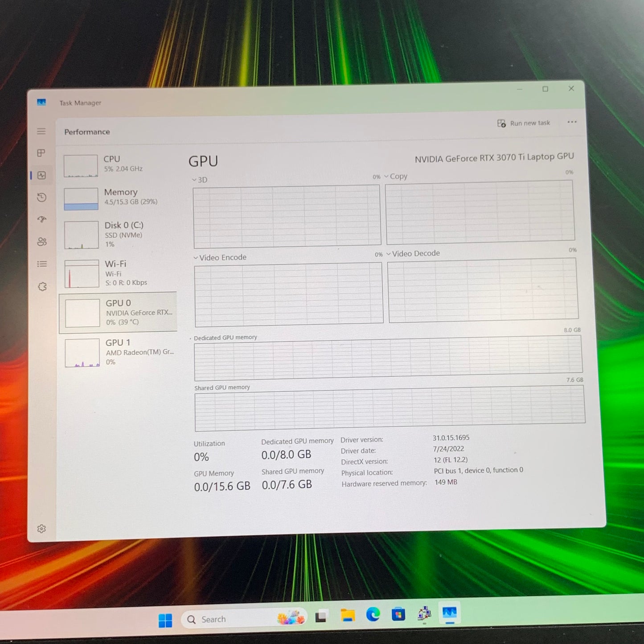Image resolution: width=644 pixels, height=644 pixels.
Task: Click the Shared GPU memory graph
Action: (390, 407)
